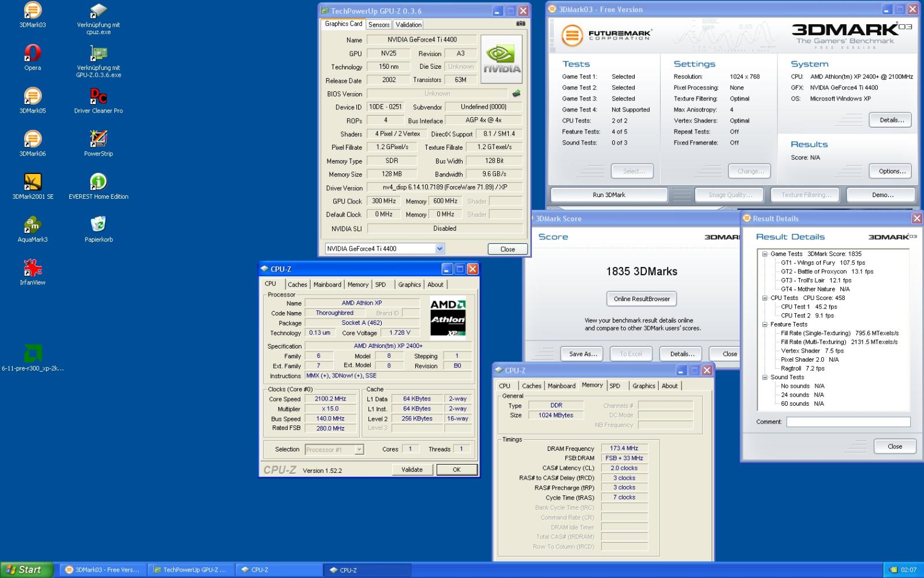Click the AMD Athlon XP logo in CPU-Z

pyautogui.click(x=448, y=317)
